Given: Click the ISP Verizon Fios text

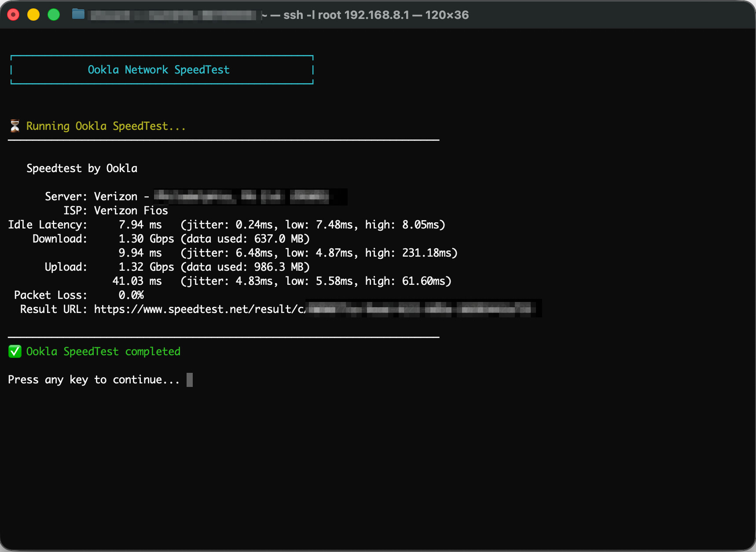Looking at the screenshot, I should click(131, 211).
